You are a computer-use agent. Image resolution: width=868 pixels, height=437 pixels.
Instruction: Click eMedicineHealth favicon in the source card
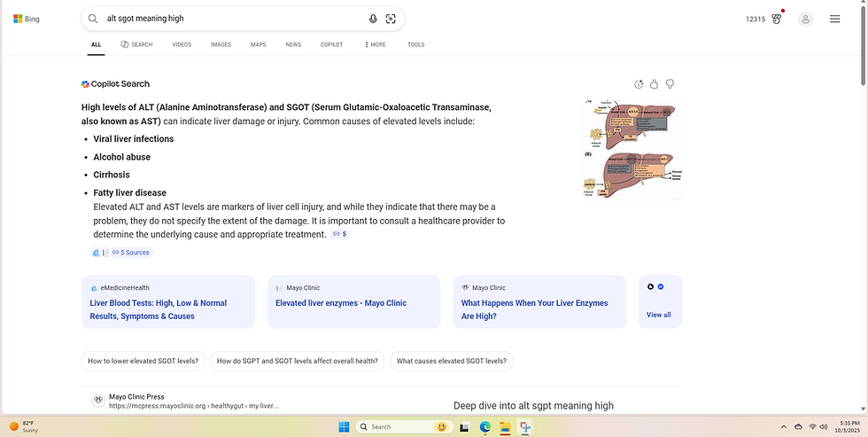[x=94, y=288]
